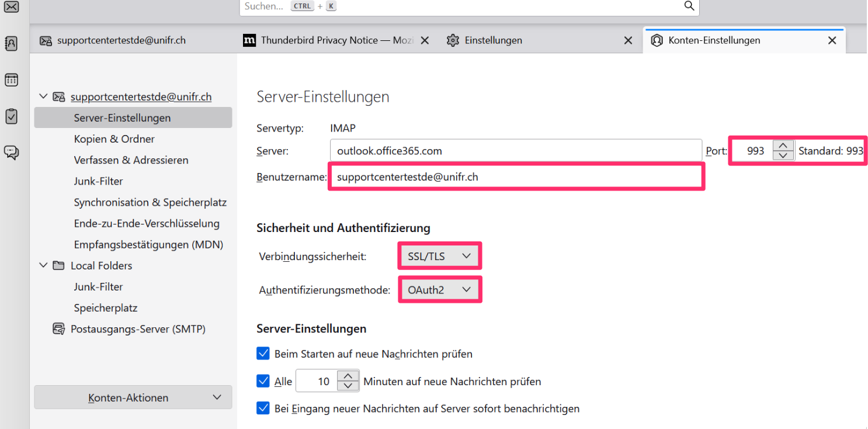The height and width of the screenshot is (429, 868).
Task: Click the Server hostname input field
Action: pyautogui.click(x=515, y=151)
